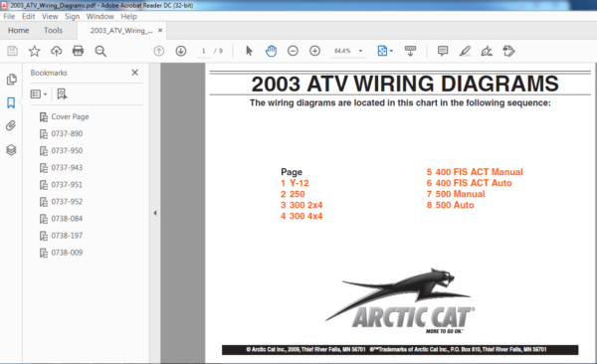
Task: Open the zoom level dropdown
Action: tap(360, 51)
